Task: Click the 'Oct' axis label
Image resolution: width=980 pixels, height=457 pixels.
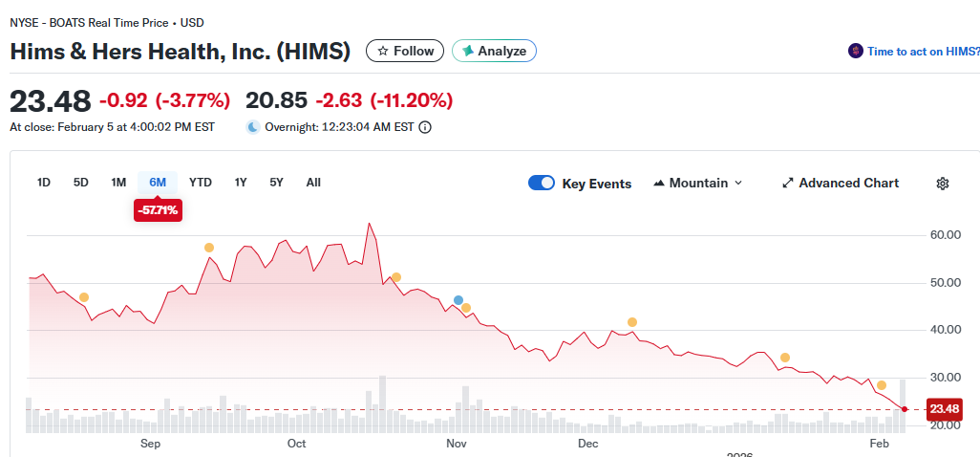Action: coord(296,444)
